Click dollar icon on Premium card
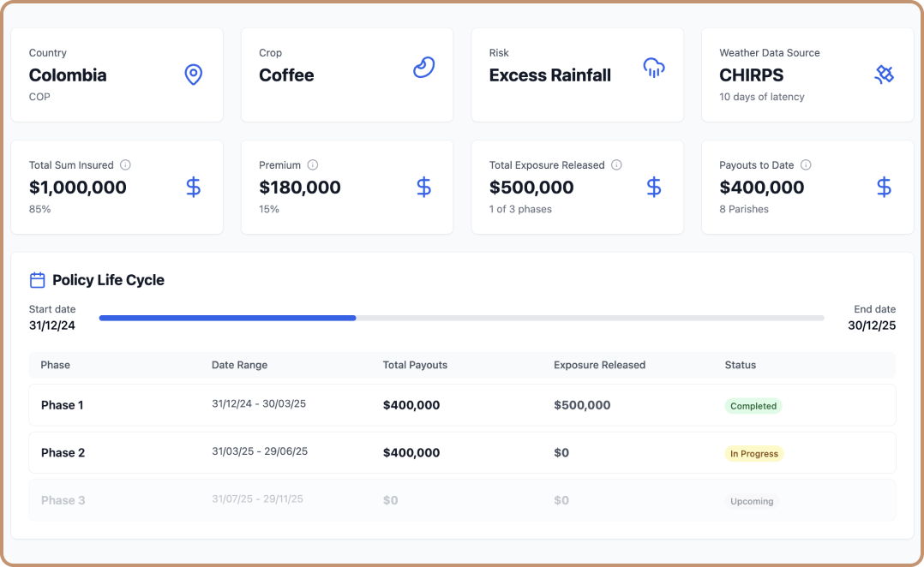 pyautogui.click(x=423, y=188)
